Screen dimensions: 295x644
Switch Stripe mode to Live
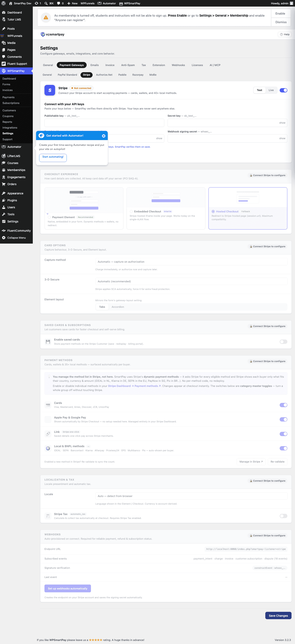271,90
